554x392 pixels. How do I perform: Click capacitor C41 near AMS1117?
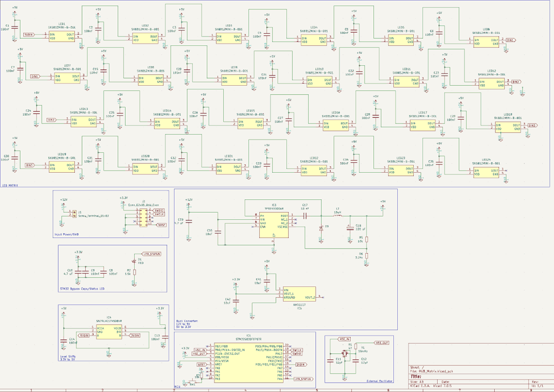point(267,281)
